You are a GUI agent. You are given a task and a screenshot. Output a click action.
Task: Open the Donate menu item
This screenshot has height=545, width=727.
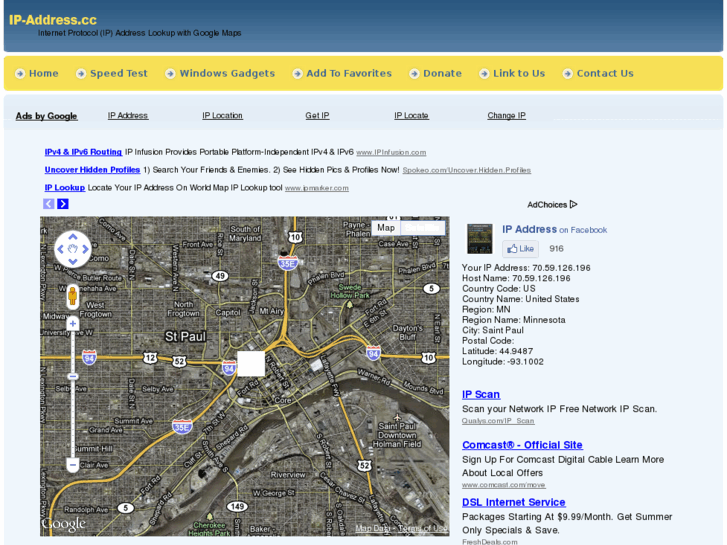[x=442, y=73]
